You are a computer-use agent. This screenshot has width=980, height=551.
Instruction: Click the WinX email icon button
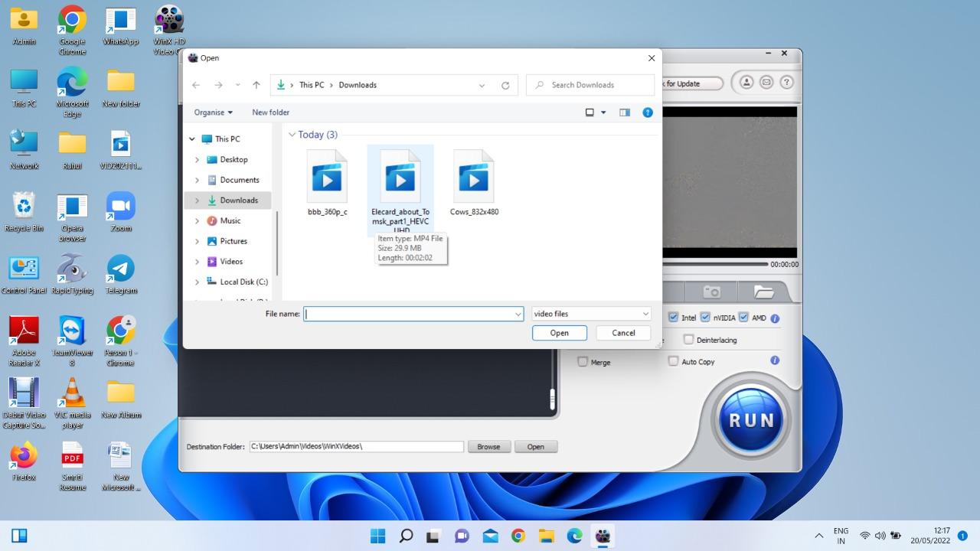(x=766, y=83)
